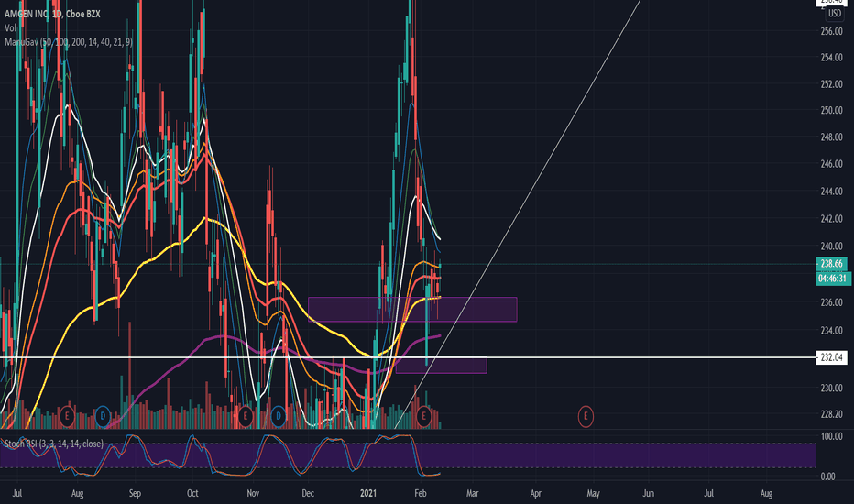Click the Apr label on time axis

click(x=535, y=493)
